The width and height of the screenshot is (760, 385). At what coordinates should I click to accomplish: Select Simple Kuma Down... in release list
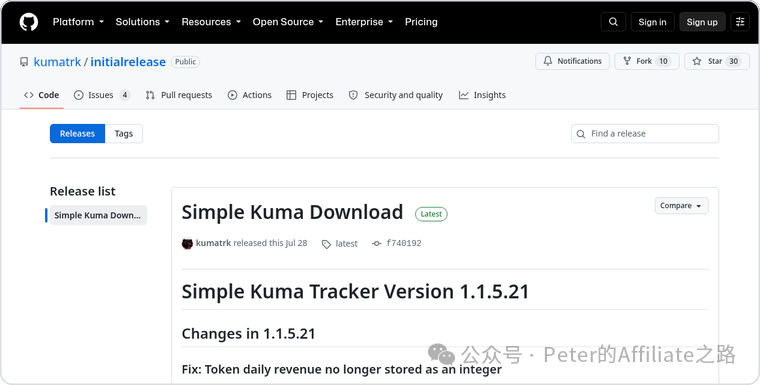[97, 215]
